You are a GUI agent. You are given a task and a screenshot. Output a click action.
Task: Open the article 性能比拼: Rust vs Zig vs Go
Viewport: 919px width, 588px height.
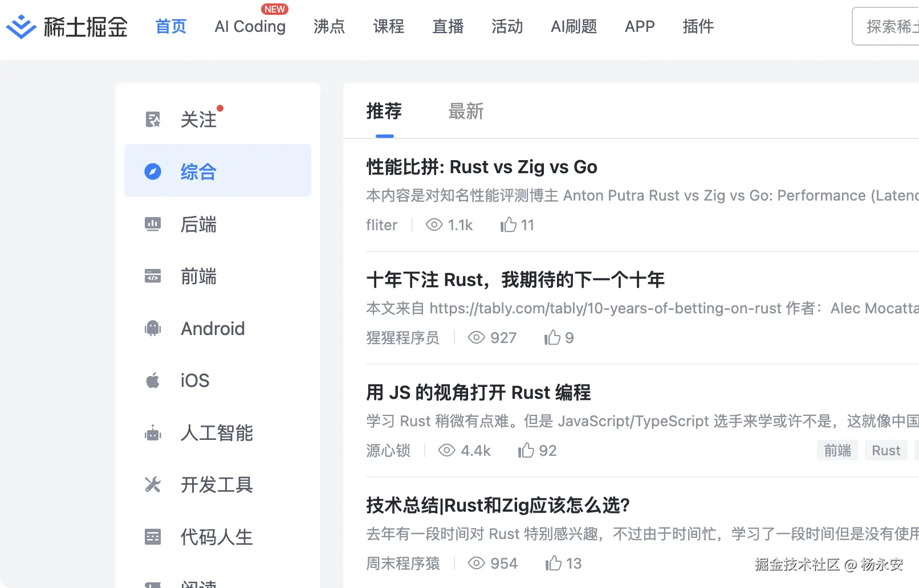pos(481,166)
